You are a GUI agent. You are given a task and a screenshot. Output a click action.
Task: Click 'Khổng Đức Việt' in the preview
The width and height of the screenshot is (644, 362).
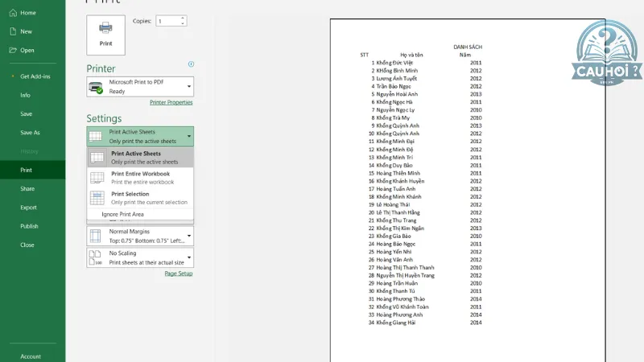click(394, 63)
